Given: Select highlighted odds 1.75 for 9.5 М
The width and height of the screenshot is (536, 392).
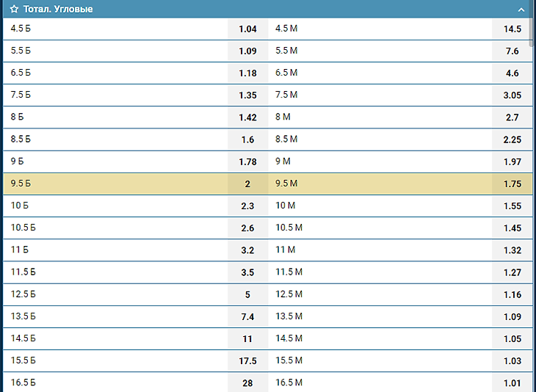Looking at the screenshot, I should pos(512,184).
